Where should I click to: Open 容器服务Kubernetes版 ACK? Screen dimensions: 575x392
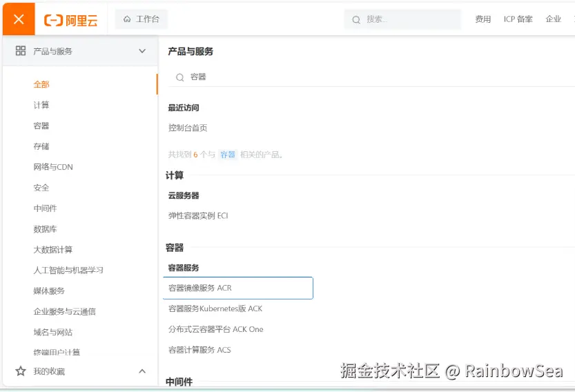pos(215,308)
